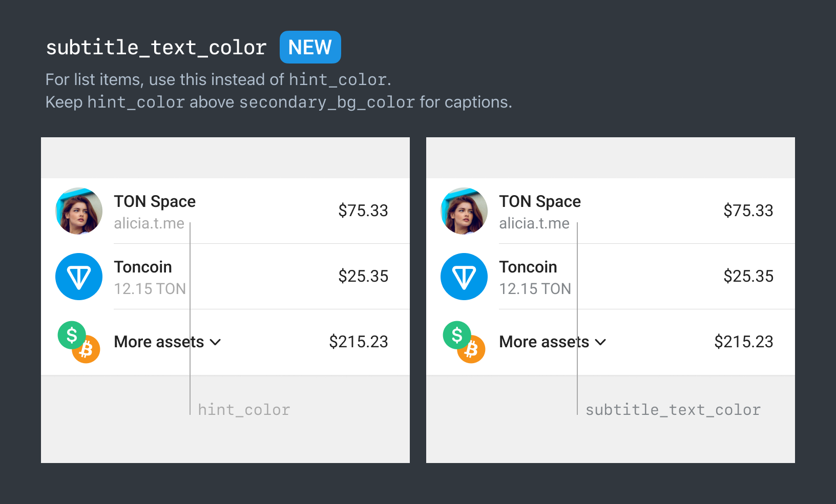
Task: Click the orange Bitcoin icon in left card
Action: click(x=87, y=350)
